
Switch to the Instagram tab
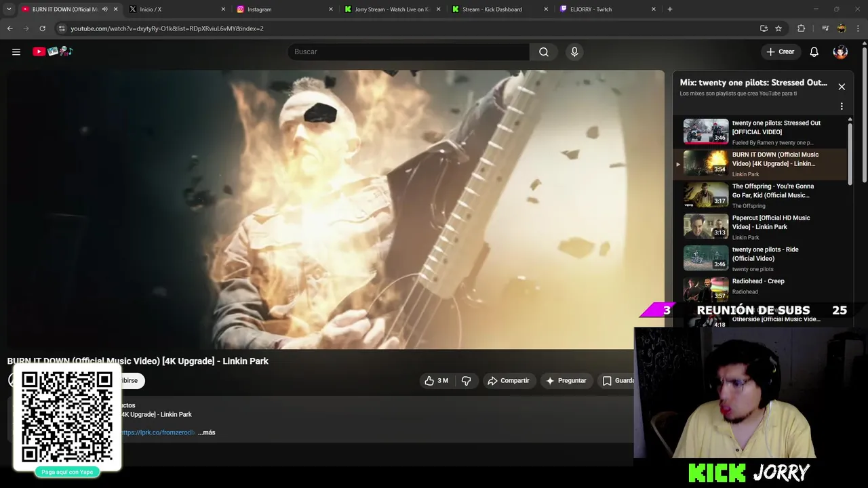(x=284, y=9)
